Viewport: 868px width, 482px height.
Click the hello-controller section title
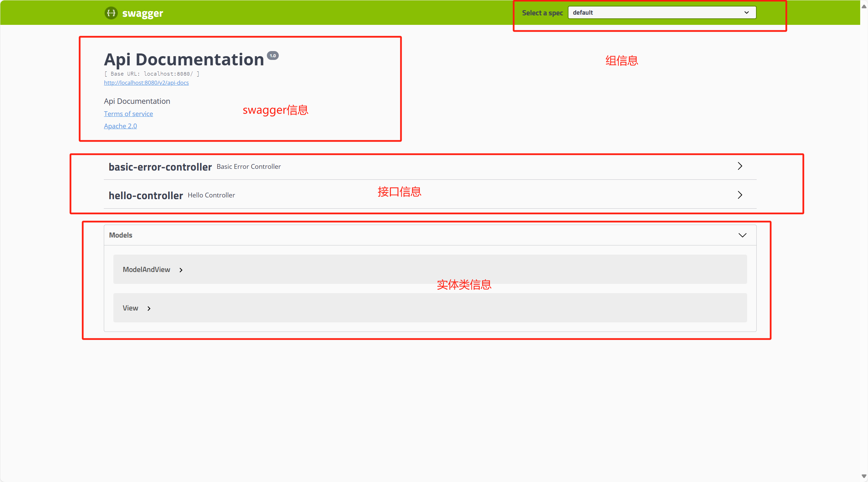pos(146,195)
